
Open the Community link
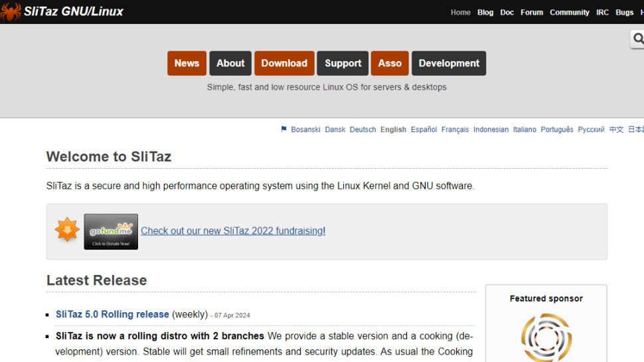click(569, 13)
